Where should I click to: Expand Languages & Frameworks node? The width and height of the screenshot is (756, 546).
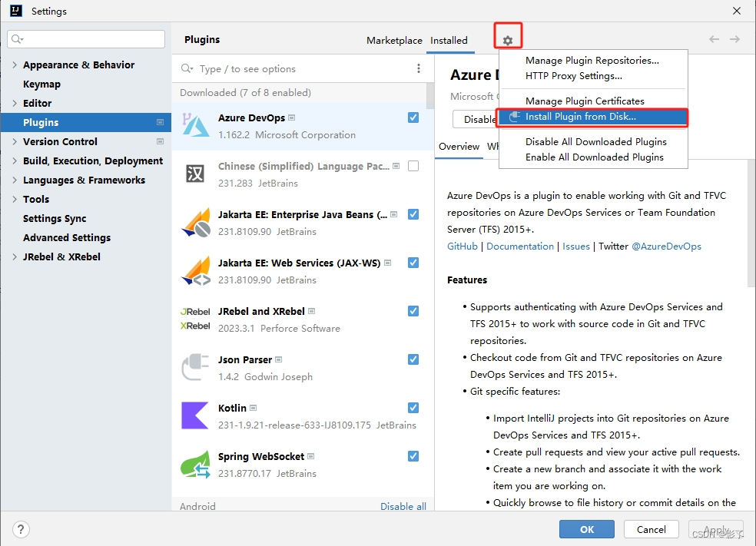click(15, 180)
